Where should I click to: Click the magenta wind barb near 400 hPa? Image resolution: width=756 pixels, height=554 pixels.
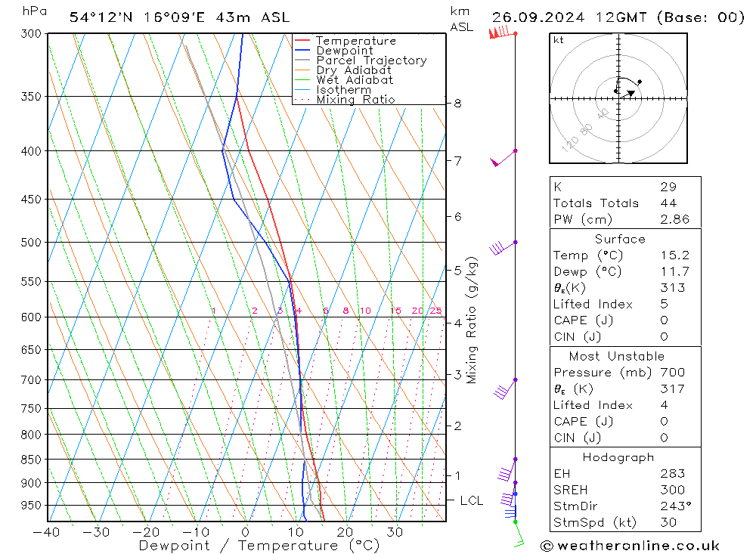click(x=503, y=158)
